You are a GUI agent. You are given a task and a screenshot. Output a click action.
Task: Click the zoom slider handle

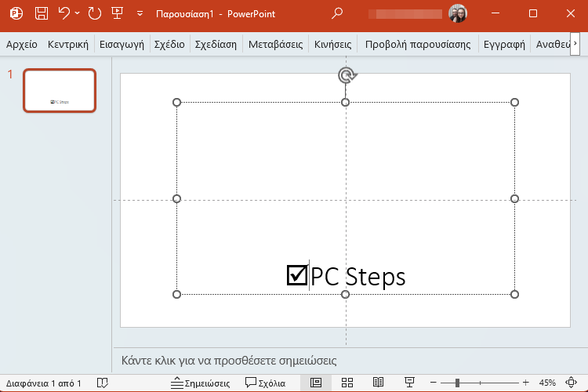pos(457,383)
